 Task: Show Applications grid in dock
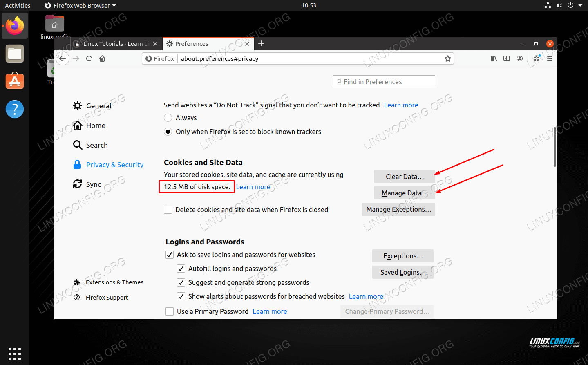tap(15, 354)
